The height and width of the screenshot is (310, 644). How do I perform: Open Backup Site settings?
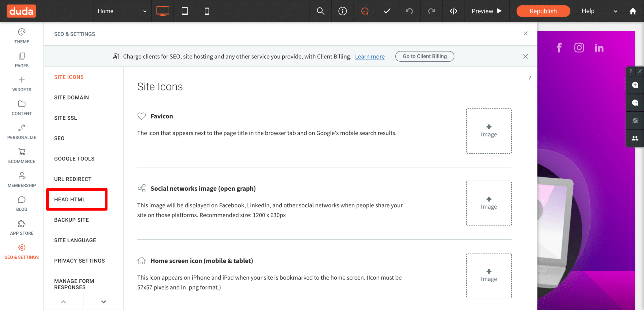pyautogui.click(x=71, y=220)
